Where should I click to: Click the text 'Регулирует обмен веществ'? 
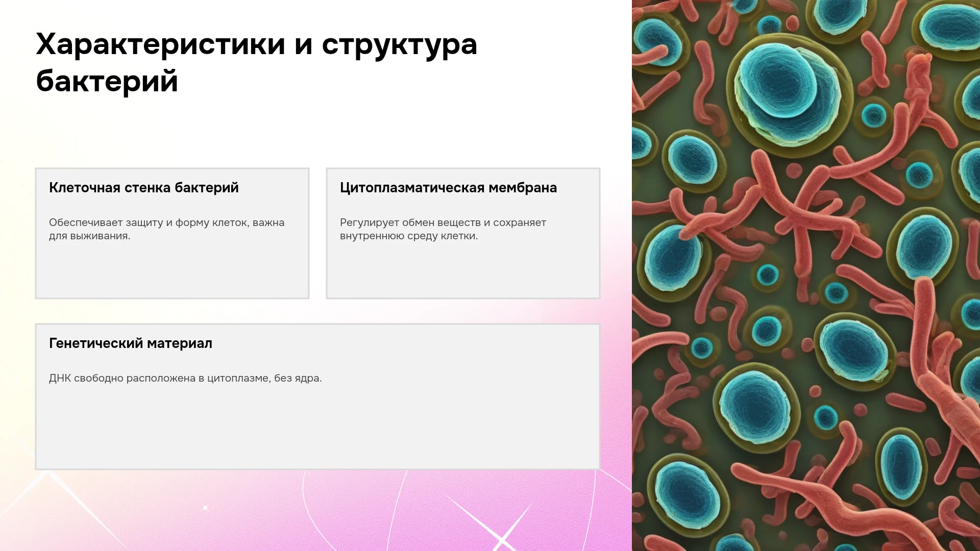pos(410,222)
